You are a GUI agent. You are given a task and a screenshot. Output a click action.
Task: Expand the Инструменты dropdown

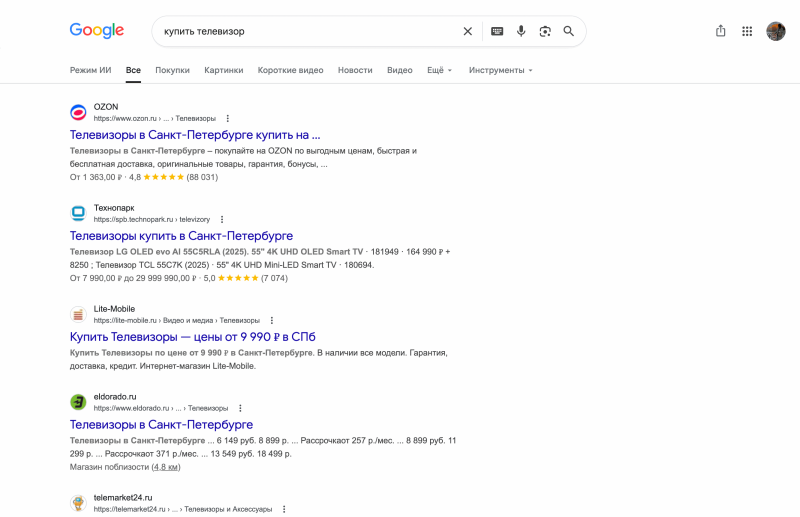tap(501, 70)
